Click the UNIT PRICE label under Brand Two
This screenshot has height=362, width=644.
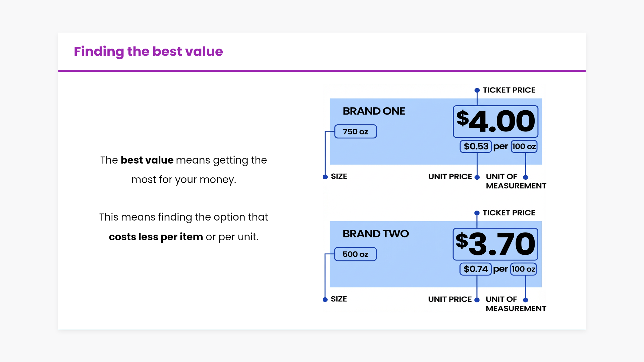pyautogui.click(x=450, y=299)
